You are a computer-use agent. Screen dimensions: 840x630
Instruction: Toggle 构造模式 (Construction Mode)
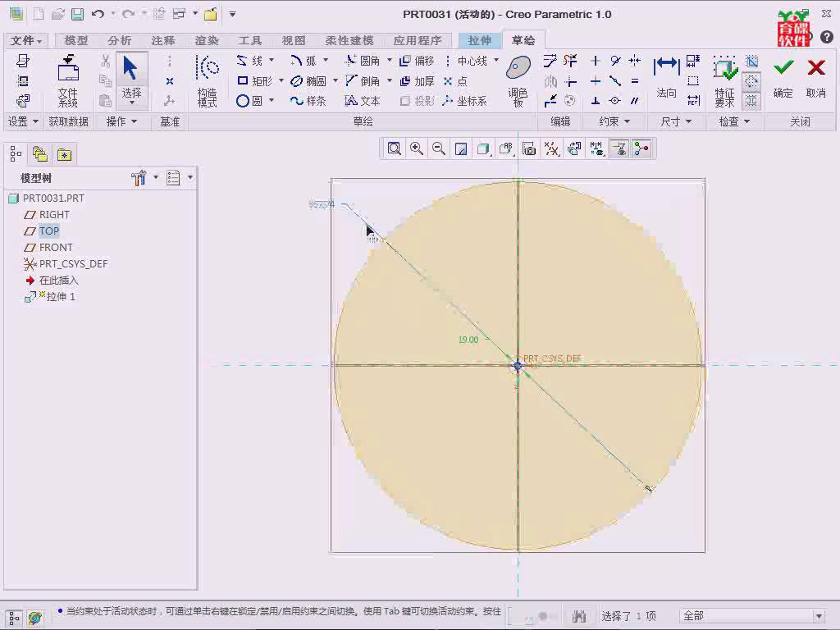(208, 80)
